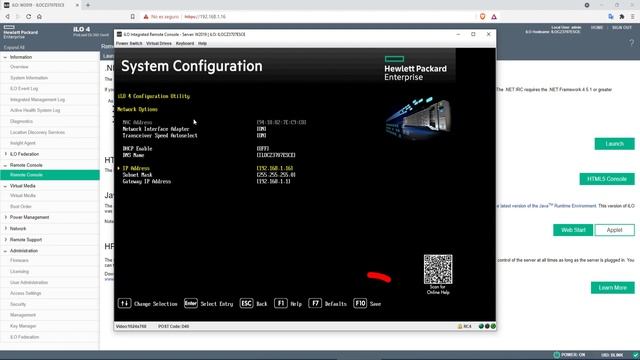Click the ESC Back key in console
The width and height of the screenshot is (640, 360).
tap(247, 303)
